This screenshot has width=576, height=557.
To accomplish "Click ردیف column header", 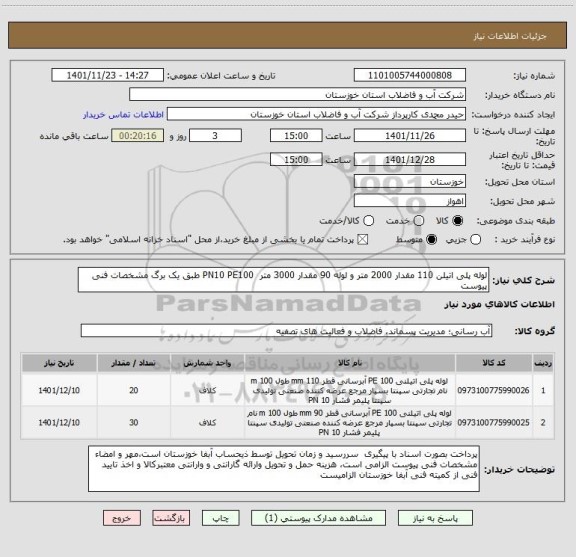I will [x=543, y=363].
